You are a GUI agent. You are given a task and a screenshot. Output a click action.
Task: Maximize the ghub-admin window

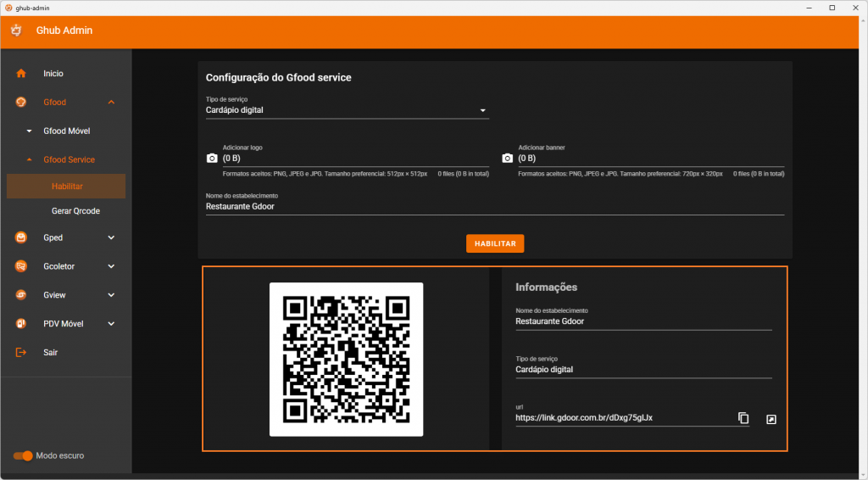point(832,8)
